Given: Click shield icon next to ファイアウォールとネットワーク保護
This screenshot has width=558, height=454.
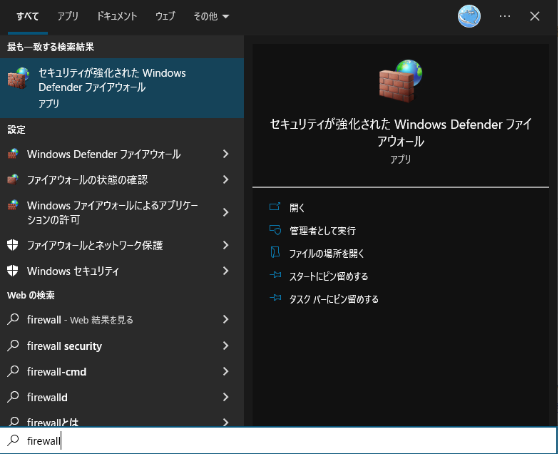Looking at the screenshot, I should (13, 245).
